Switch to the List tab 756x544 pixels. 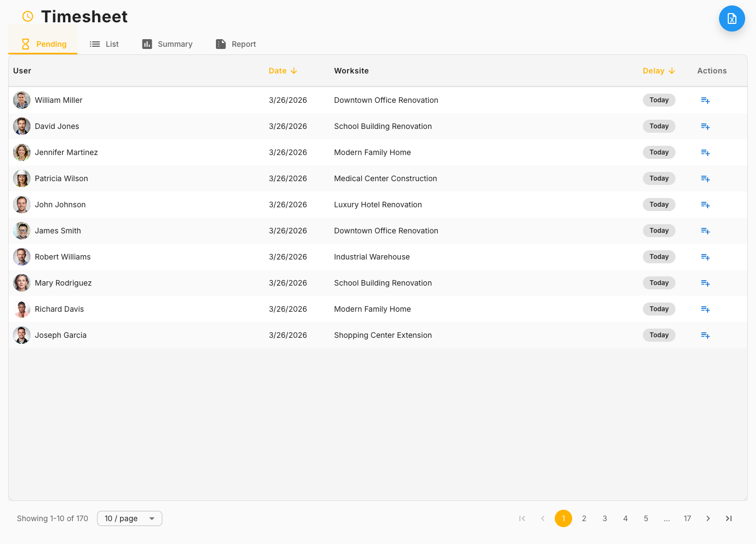point(104,44)
